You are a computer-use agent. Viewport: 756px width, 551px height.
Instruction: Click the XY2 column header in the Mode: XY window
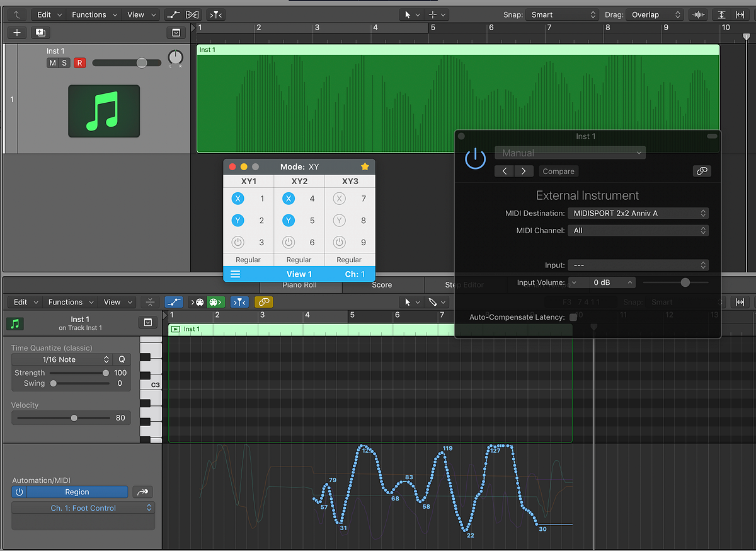299,180
